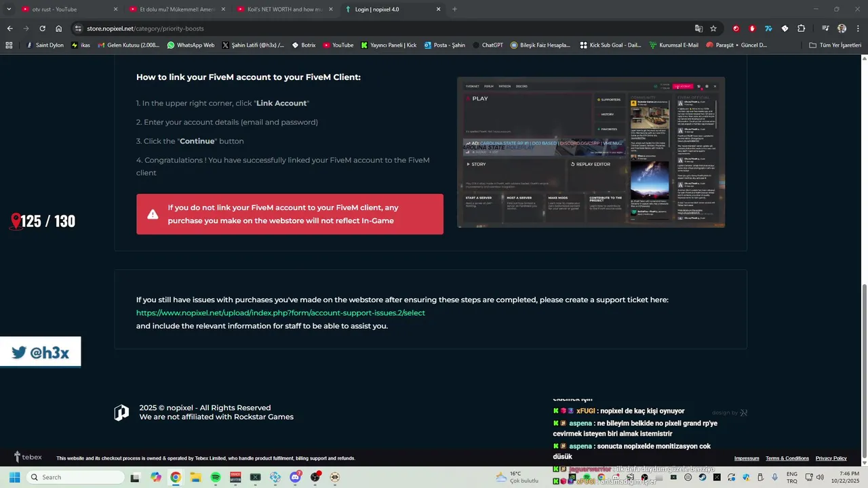Open Chrome from the taskbar
The width and height of the screenshot is (868, 488).
pos(176,477)
